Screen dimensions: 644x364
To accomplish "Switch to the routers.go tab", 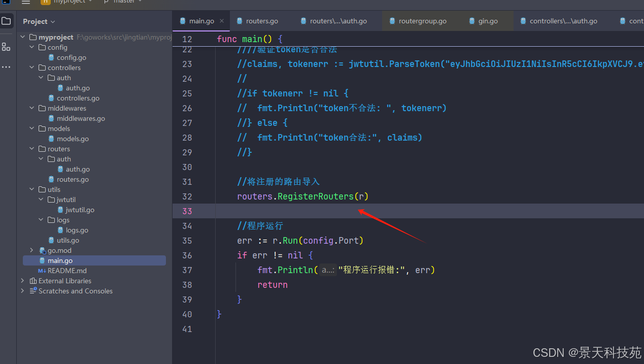I will tap(257, 21).
